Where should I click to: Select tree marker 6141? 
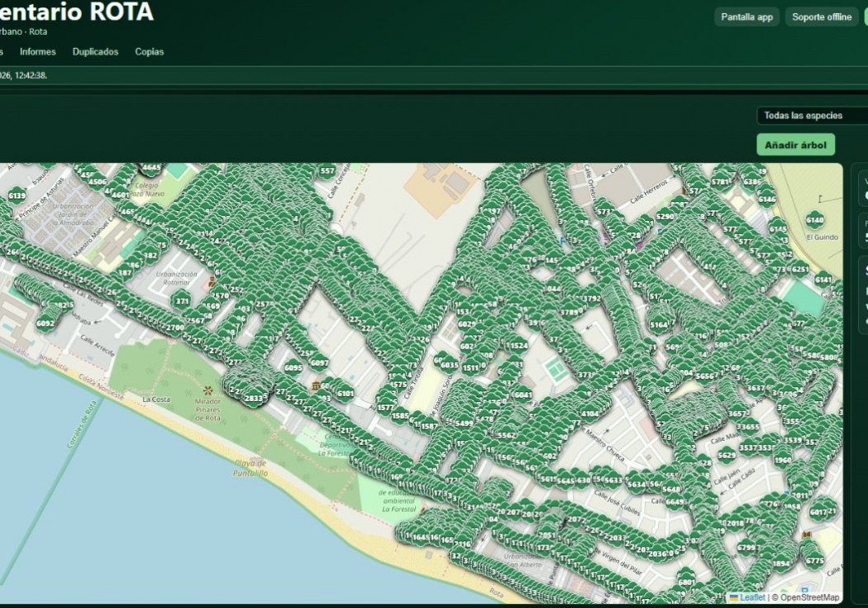click(823, 280)
